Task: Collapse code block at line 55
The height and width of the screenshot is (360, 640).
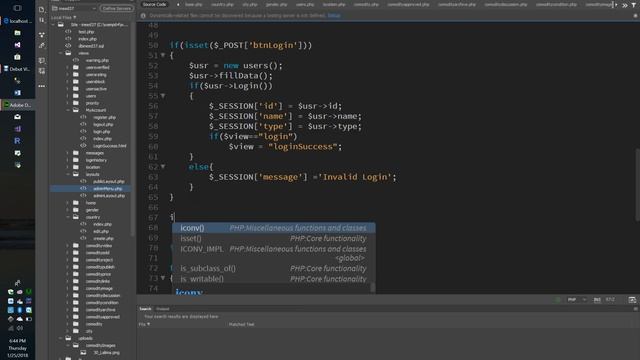Action: [x=163, y=96]
